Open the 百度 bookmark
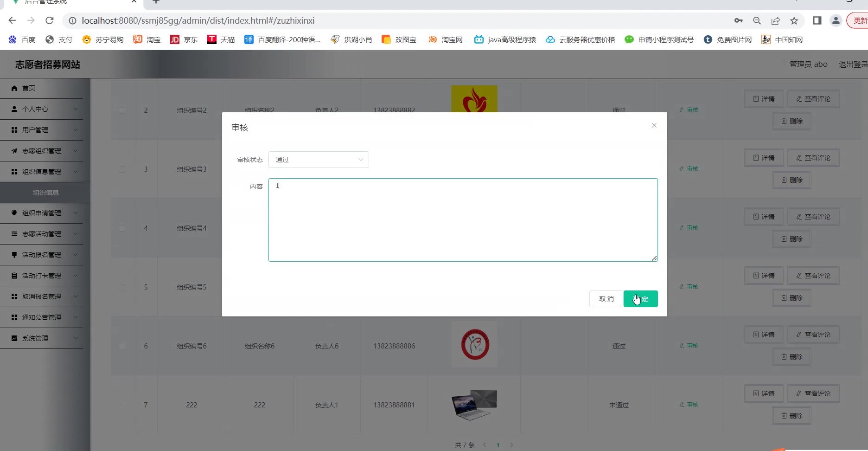Image resolution: width=868 pixels, height=451 pixels. (22, 39)
